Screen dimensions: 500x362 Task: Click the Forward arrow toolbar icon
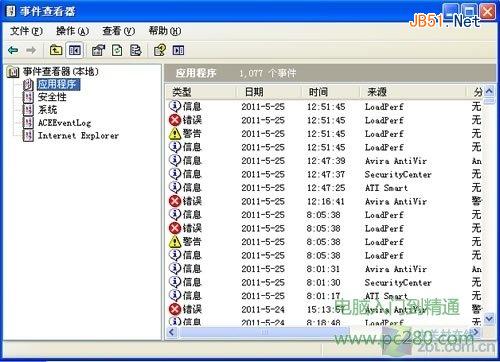[31, 50]
